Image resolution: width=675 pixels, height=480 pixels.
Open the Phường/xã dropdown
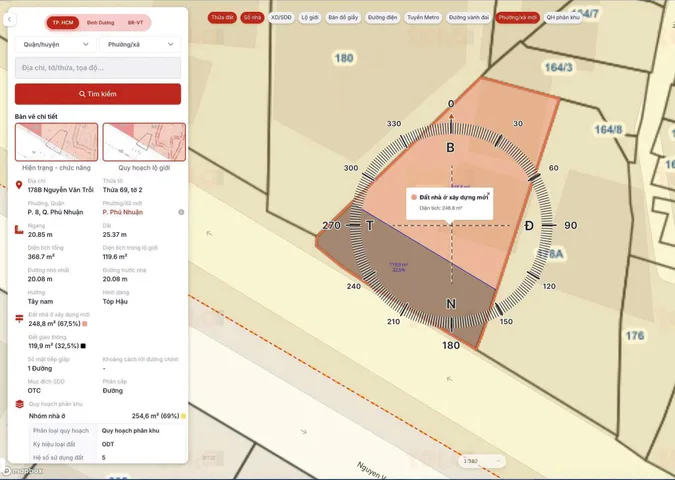(140, 44)
